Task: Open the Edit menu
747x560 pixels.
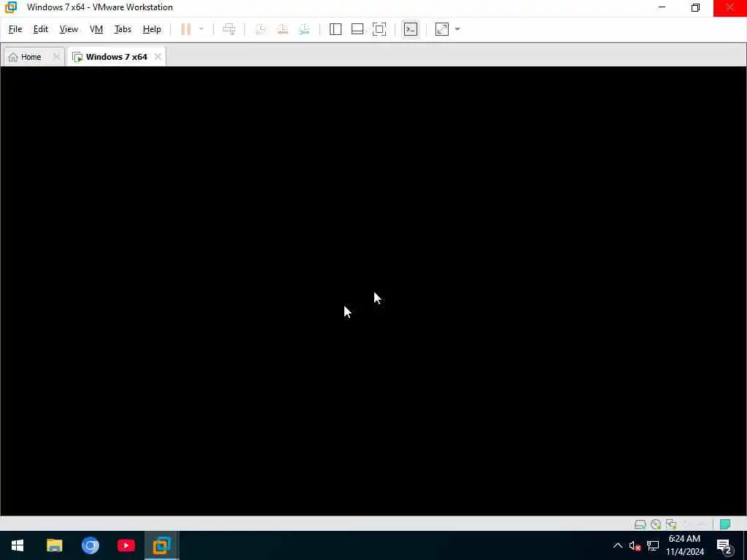Action: [x=41, y=29]
